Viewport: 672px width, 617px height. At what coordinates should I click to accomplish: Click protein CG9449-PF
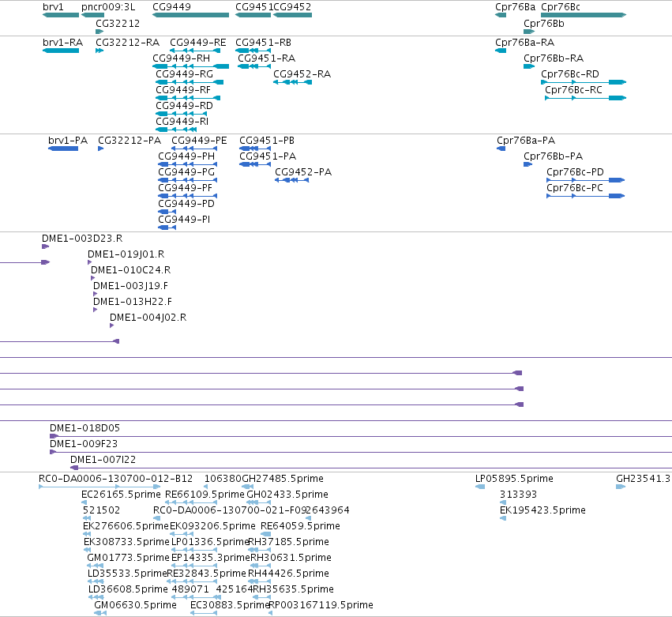(x=185, y=188)
